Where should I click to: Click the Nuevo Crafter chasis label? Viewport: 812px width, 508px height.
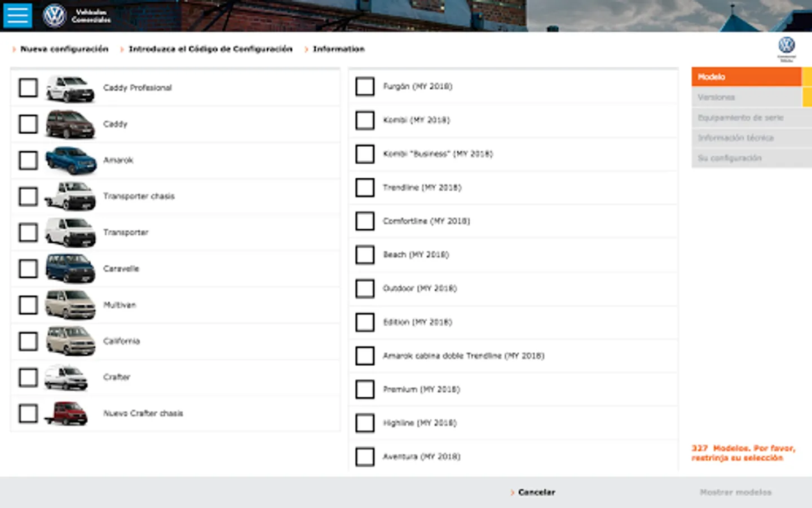pyautogui.click(x=143, y=413)
